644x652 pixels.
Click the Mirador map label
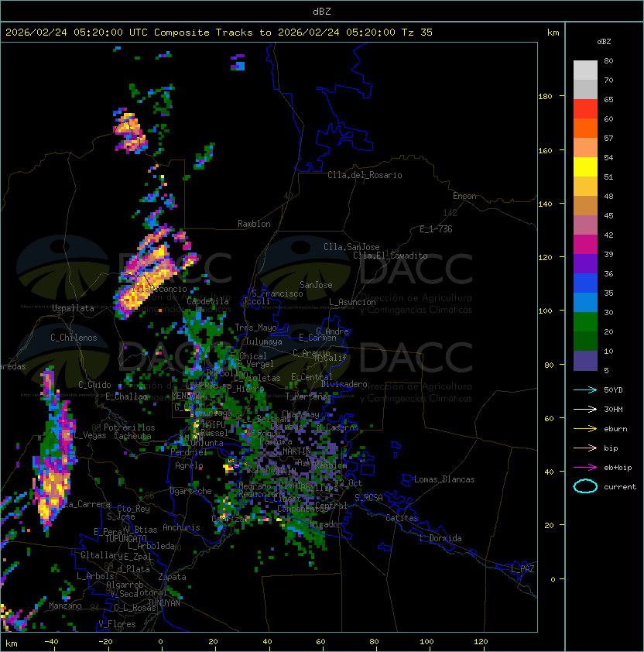[325, 524]
